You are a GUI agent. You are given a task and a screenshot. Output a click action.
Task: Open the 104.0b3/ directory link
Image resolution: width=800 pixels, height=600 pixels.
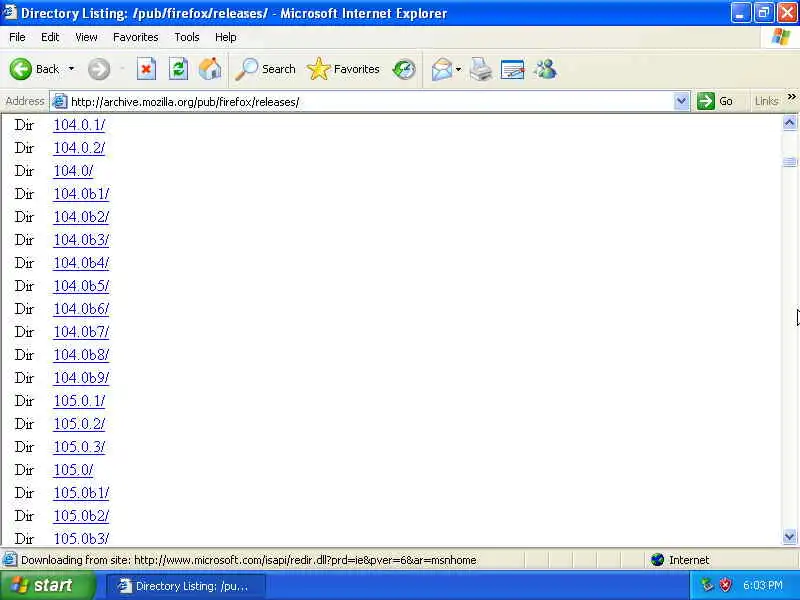82,240
